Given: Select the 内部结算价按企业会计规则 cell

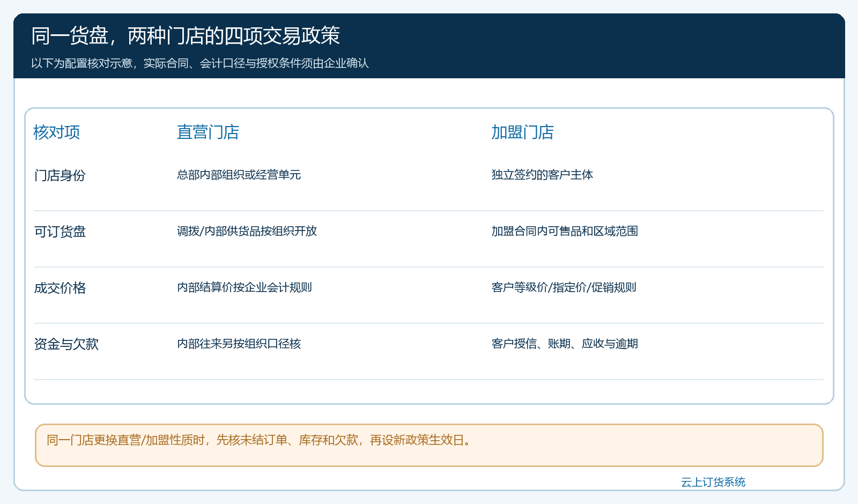Looking at the screenshot, I should (x=245, y=287).
